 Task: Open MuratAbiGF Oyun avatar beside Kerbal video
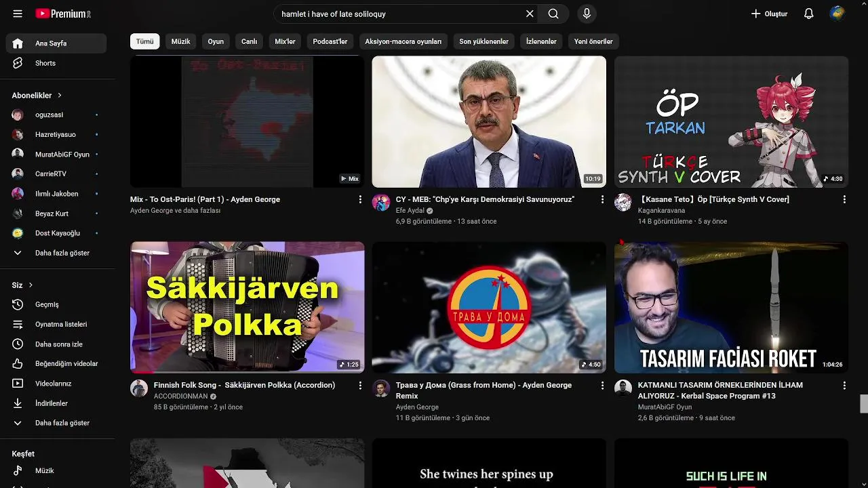point(623,388)
